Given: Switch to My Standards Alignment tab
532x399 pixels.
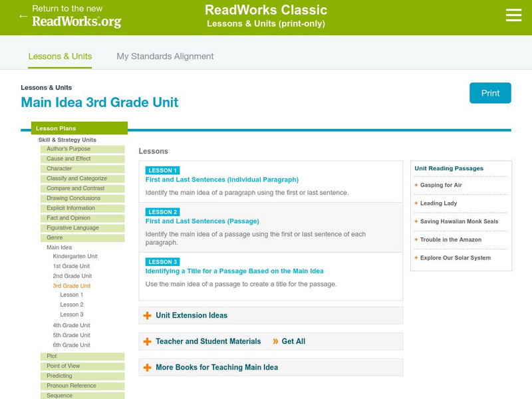Looking at the screenshot, I should click(x=165, y=57).
